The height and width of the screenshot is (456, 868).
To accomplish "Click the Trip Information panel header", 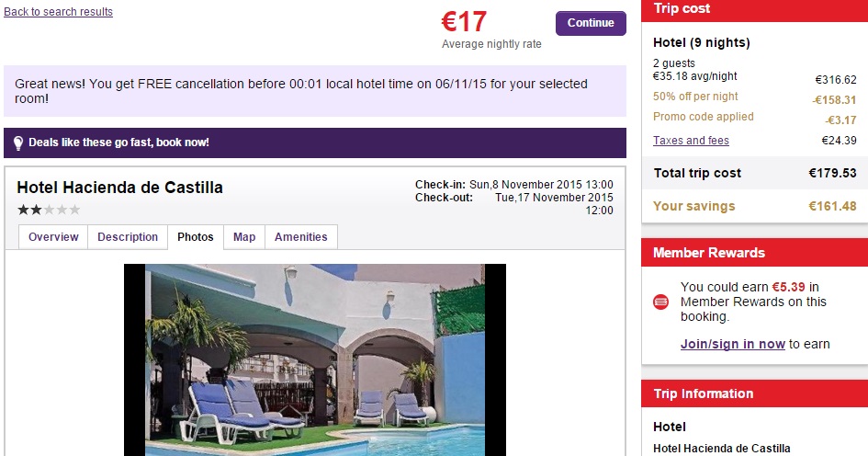I will coord(754,393).
